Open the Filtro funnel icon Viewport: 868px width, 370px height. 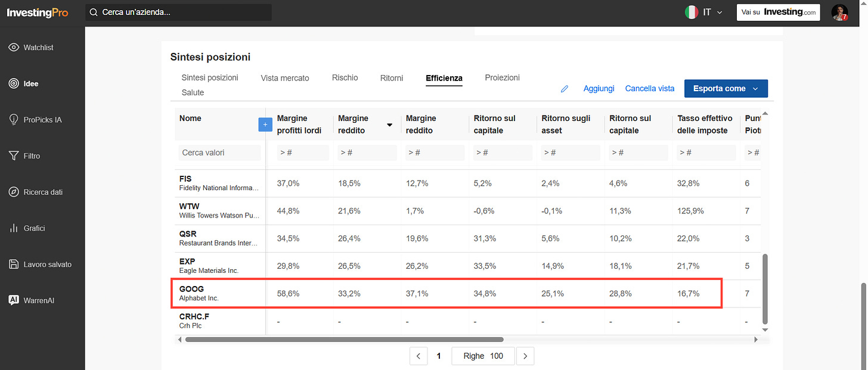pos(14,156)
